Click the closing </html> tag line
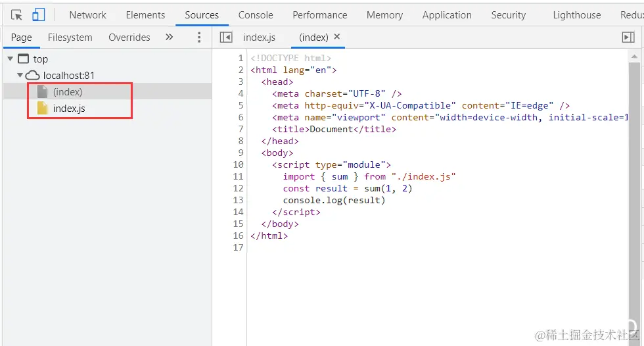Screen dimensions: 644x346 [x=269, y=236]
